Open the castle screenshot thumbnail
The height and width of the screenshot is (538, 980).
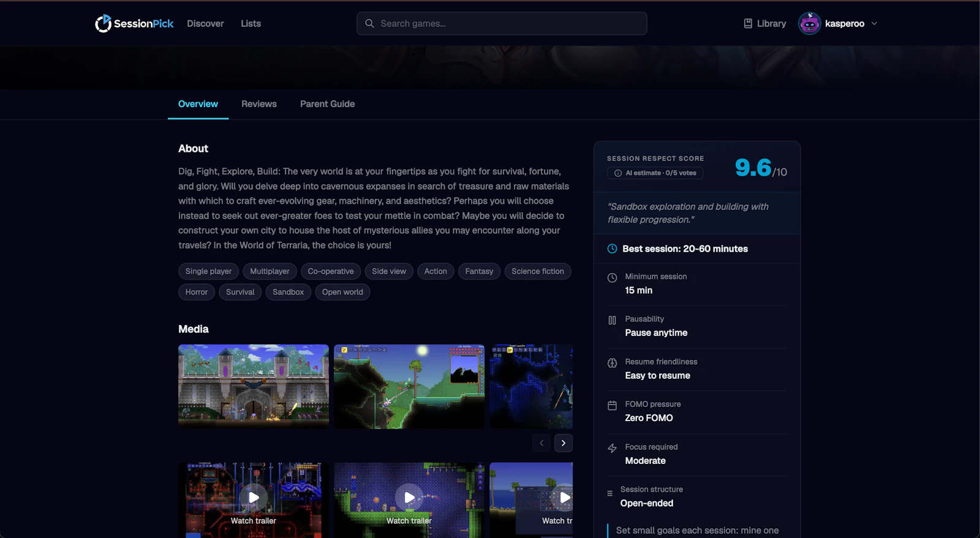click(x=254, y=386)
